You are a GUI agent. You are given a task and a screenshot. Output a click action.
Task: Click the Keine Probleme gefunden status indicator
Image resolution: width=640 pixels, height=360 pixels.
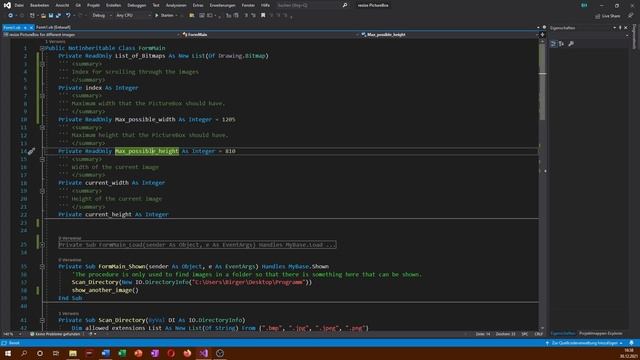(x=55, y=334)
